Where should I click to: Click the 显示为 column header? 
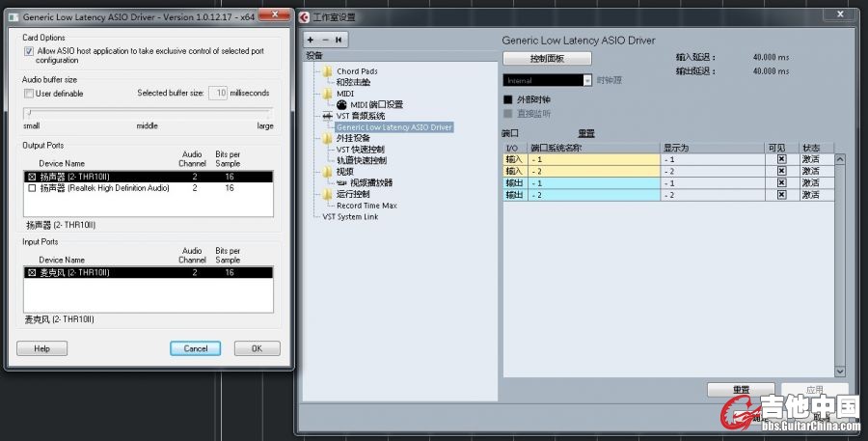pyautogui.click(x=713, y=148)
